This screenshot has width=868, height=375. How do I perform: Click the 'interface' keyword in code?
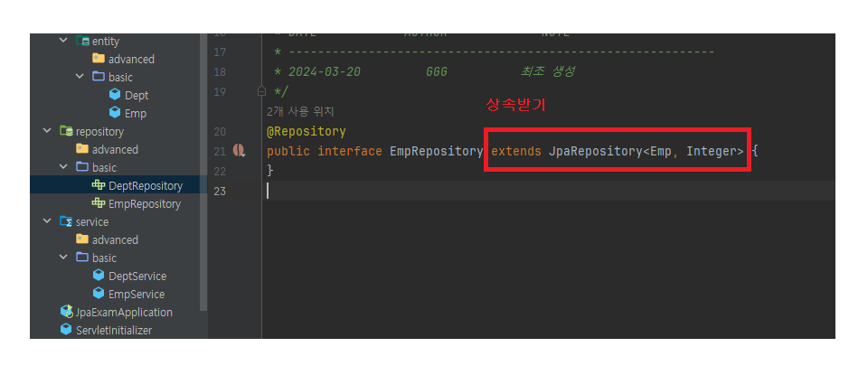tap(350, 151)
